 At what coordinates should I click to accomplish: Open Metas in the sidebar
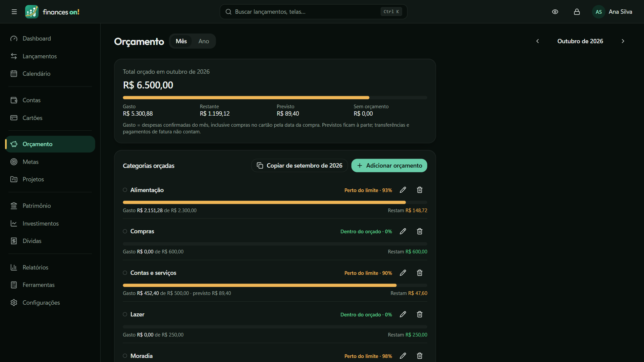pos(50,162)
